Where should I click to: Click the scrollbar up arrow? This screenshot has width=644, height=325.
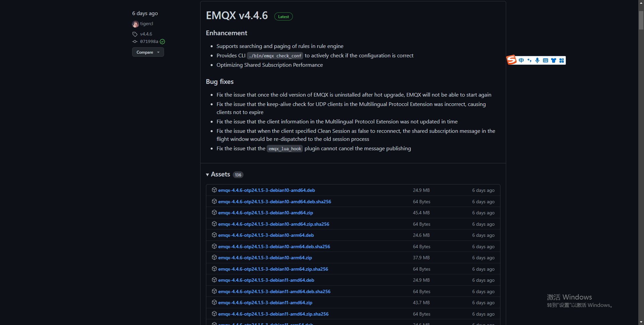[x=641, y=3]
